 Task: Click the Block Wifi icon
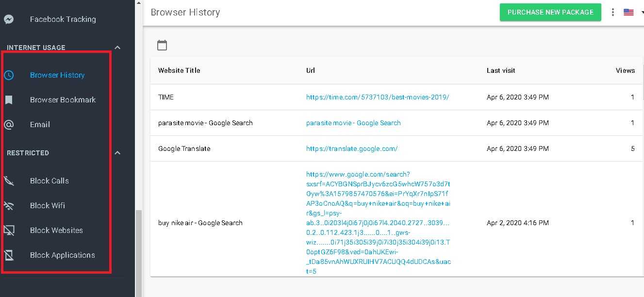point(9,206)
